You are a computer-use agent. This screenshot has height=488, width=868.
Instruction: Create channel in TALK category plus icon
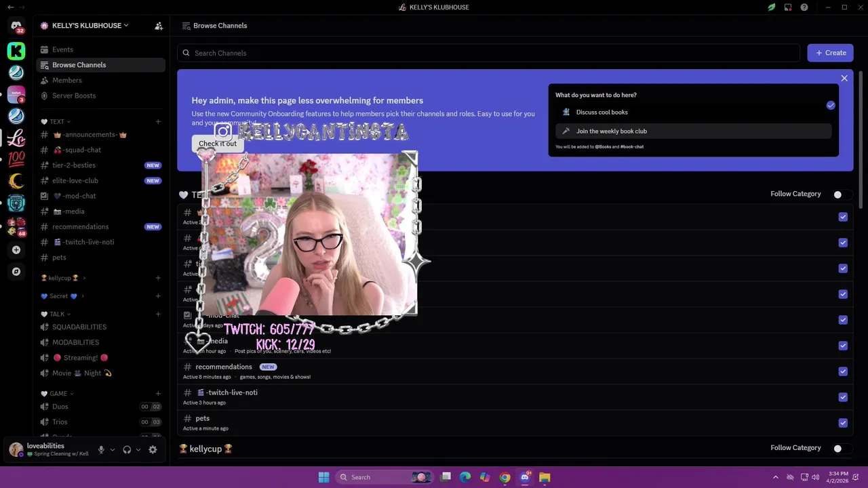coord(158,314)
